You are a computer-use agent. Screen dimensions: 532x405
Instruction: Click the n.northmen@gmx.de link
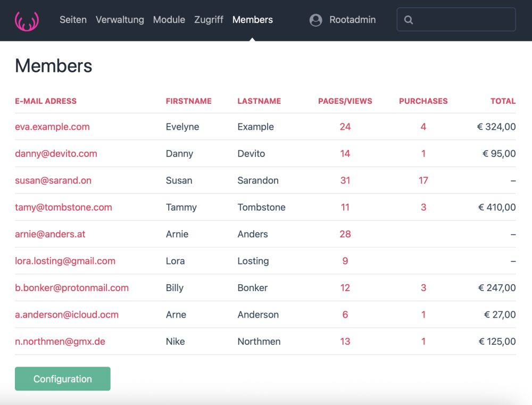pos(60,341)
